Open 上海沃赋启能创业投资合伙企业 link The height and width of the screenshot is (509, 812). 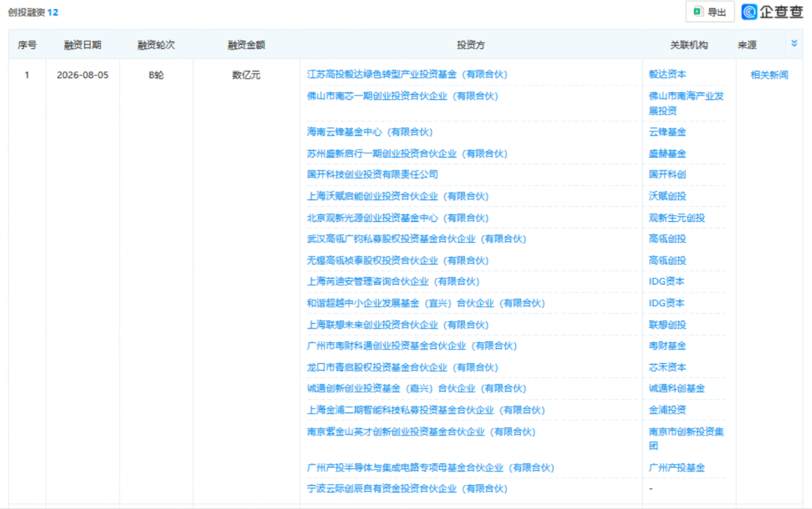398,196
